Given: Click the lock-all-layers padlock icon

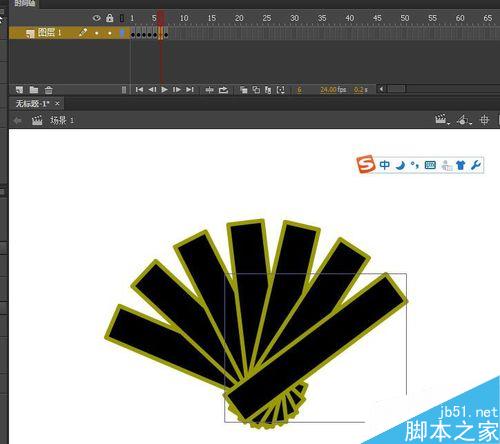Looking at the screenshot, I should [110, 18].
